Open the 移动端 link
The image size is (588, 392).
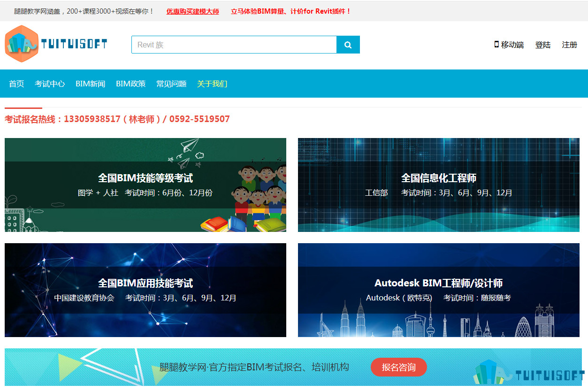512,45
